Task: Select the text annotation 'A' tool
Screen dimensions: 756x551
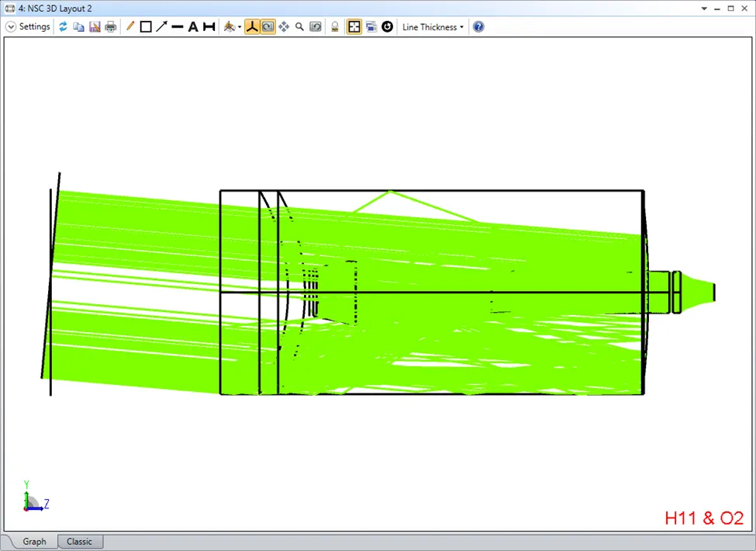Action: [193, 26]
